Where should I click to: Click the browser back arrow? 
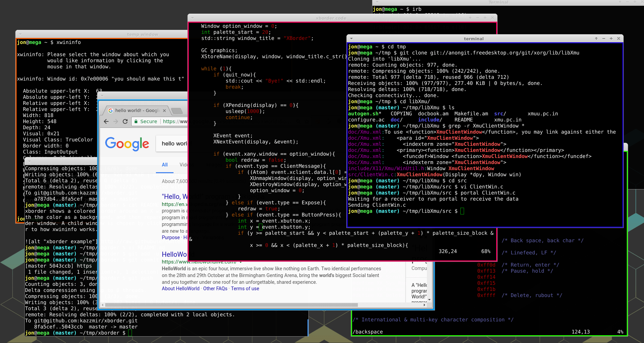[x=106, y=121]
